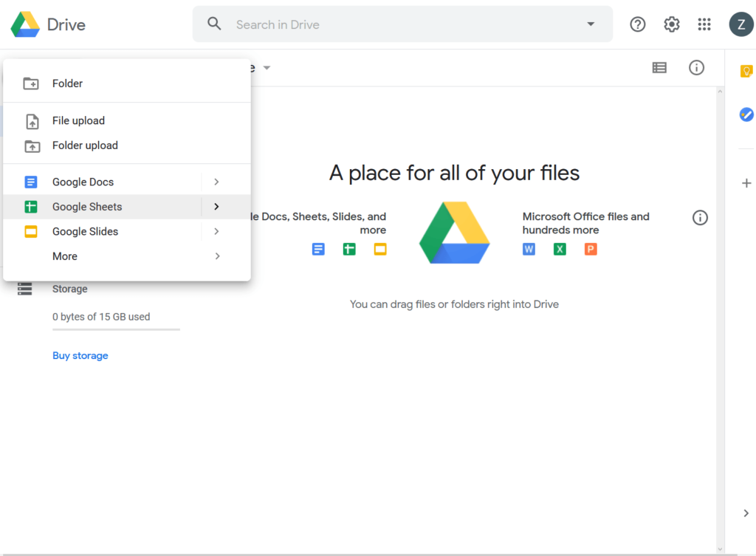
Task: Collapse the side panel with bottom chevron
Action: [x=746, y=513]
